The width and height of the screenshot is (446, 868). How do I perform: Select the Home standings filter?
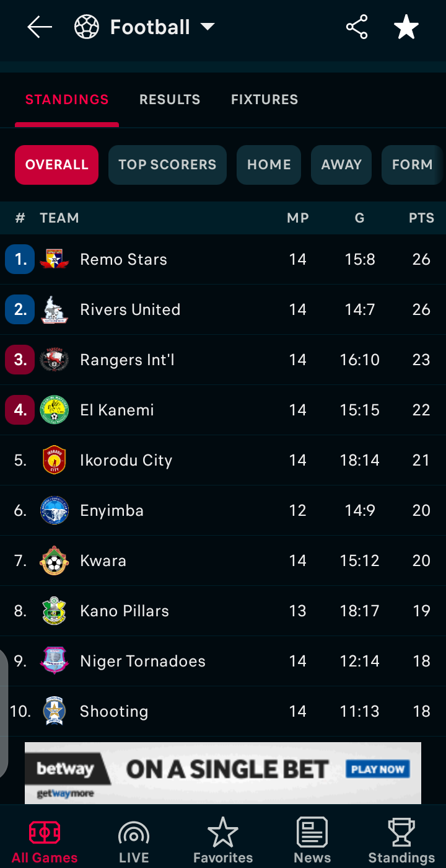[269, 165]
